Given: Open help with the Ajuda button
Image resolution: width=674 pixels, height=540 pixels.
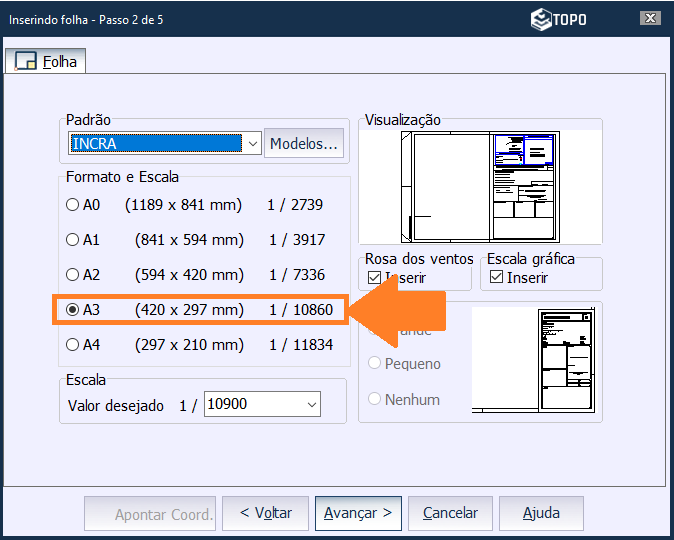Looking at the screenshot, I should click(x=541, y=513).
